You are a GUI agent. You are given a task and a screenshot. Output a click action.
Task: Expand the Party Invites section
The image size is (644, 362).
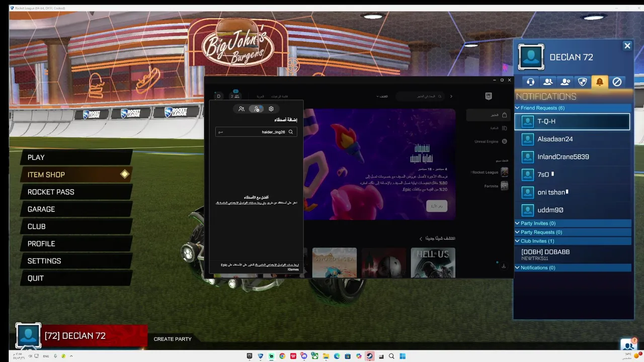pyautogui.click(x=573, y=223)
